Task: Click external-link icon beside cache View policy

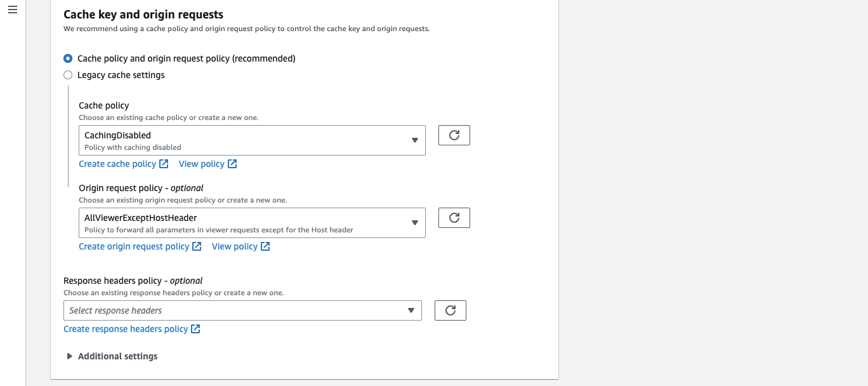Action: [x=232, y=163]
